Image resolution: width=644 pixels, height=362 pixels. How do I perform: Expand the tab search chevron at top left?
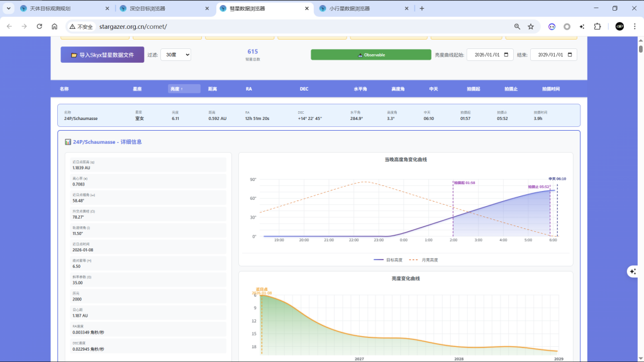(x=9, y=9)
